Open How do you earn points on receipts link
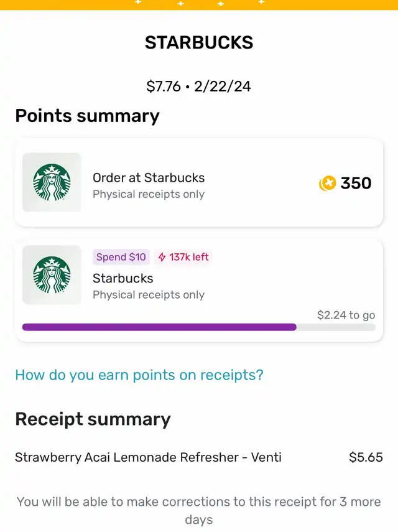This screenshot has width=398, height=532. [139, 375]
